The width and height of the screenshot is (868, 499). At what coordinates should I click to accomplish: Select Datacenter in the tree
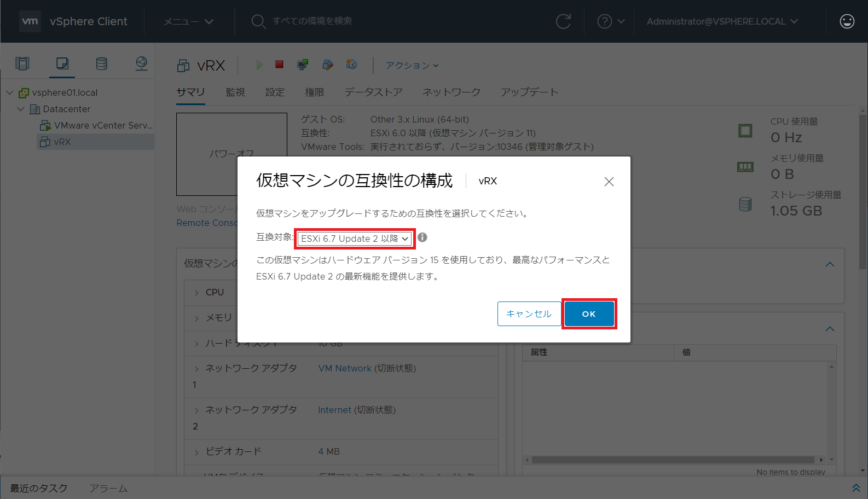[67, 109]
